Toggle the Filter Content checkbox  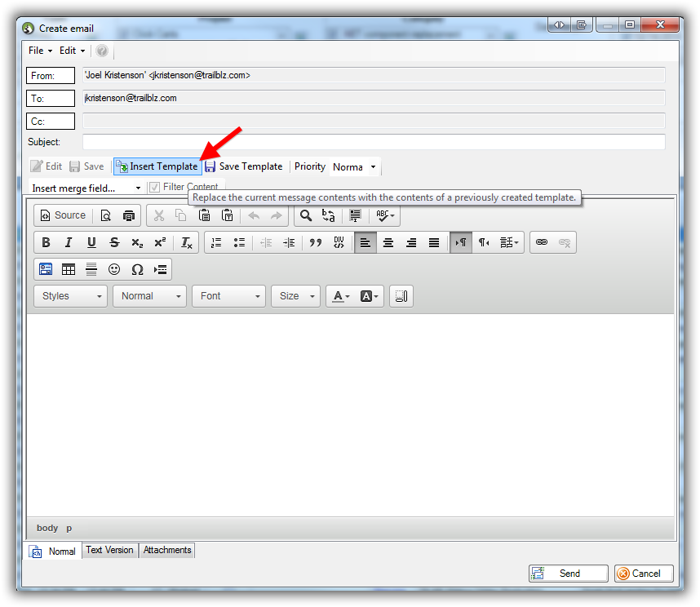(x=154, y=187)
